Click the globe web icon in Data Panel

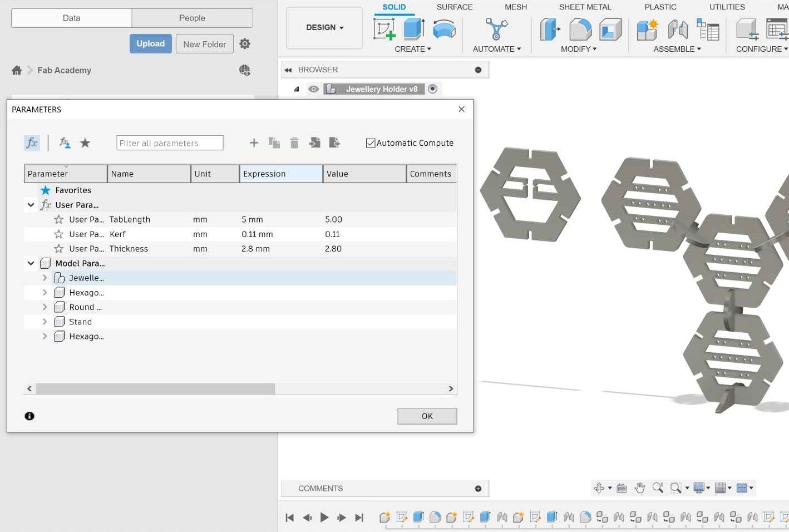[x=245, y=70]
